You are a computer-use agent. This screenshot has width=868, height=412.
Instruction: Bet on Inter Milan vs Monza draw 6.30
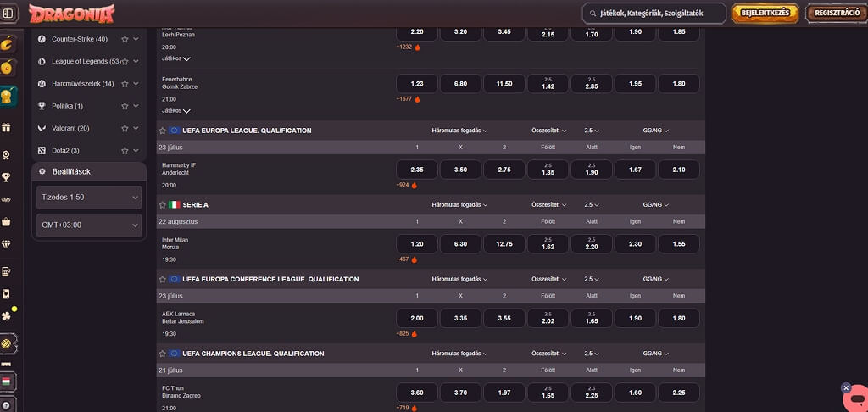(x=460, y=243)
